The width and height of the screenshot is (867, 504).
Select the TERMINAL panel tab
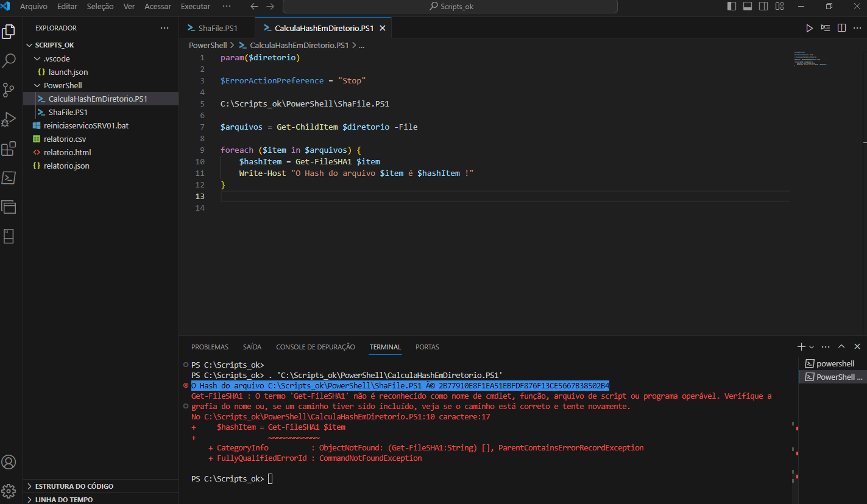(x=385, y=347)
